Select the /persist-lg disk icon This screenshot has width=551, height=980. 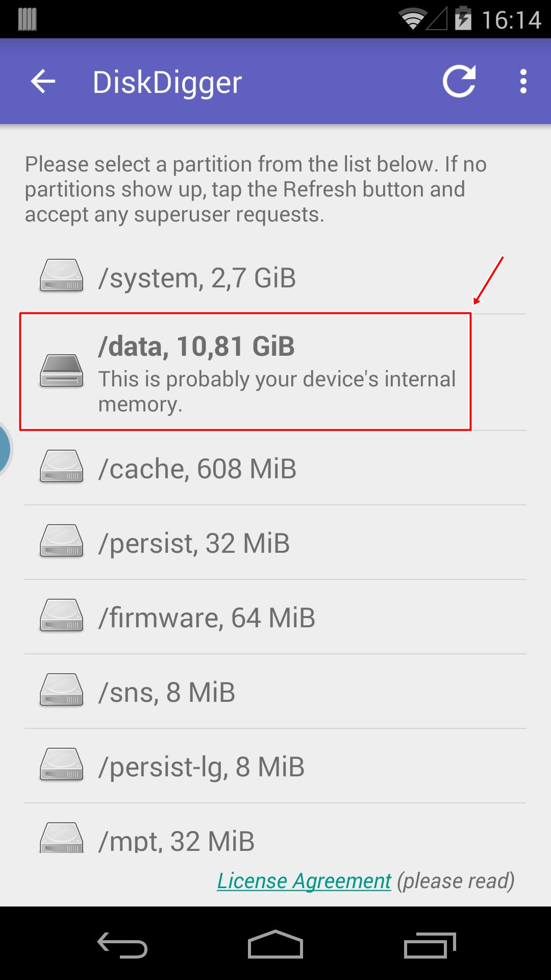pos(60,766)
